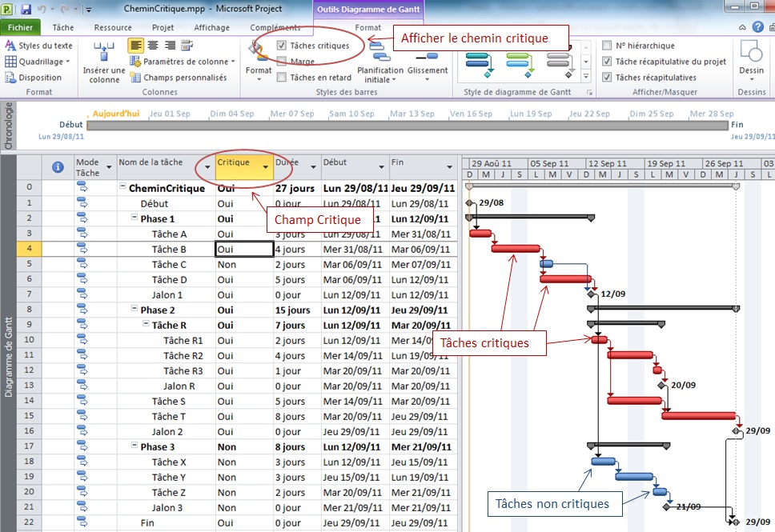Open Nom de la tâche column filter arrow
775x532 pixels.
207,167
